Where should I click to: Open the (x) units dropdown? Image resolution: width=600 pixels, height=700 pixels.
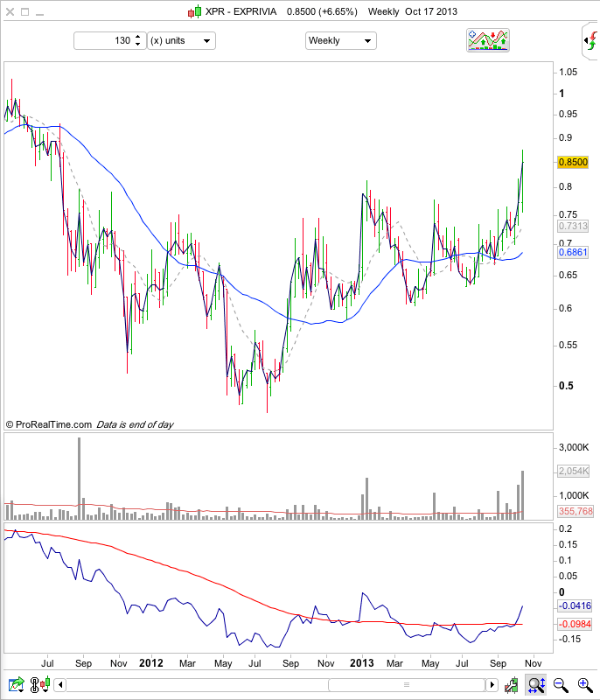(x=181, y=40)
